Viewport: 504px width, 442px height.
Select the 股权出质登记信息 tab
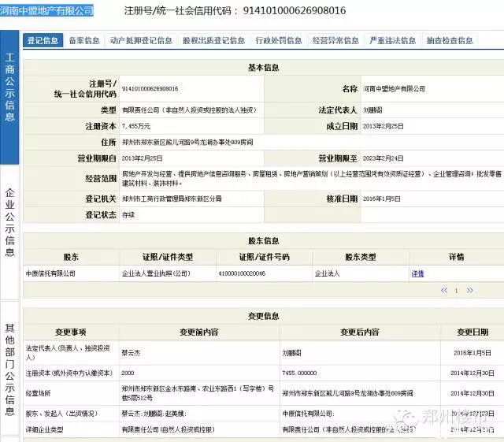213,40
